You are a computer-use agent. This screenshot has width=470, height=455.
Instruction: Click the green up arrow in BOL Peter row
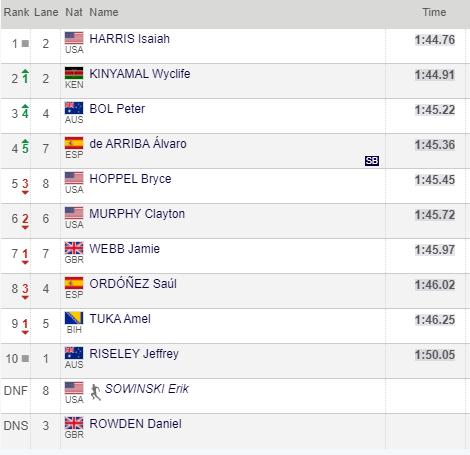[x=25, y=107]
